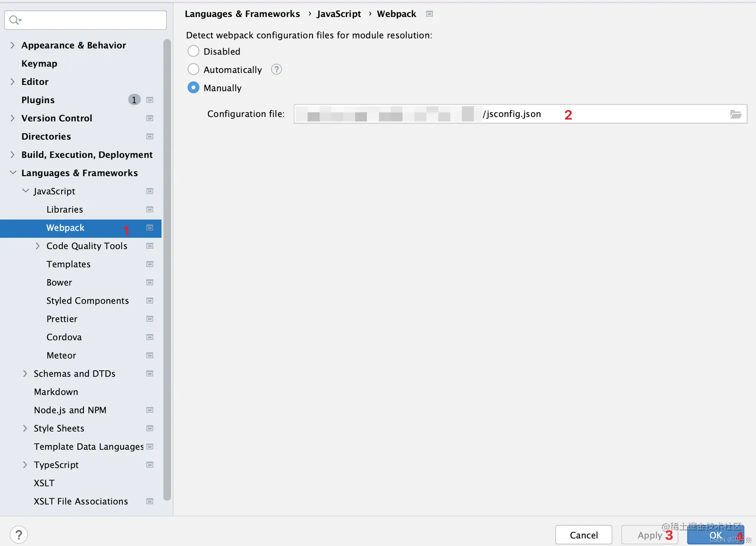Expand the Schemas and DTDs node
Image resolution: width=756 pixels, height=546 pixels.
(25, 374)
